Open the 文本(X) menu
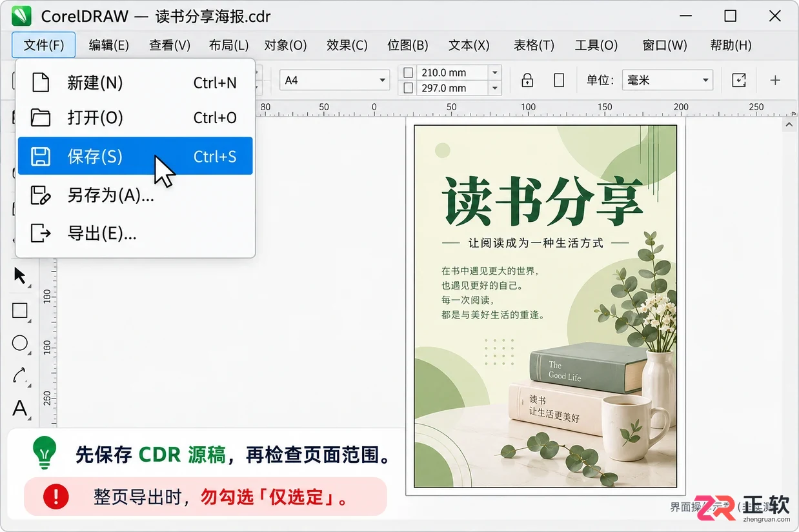 pyautogui.click(x=469, y=45)
